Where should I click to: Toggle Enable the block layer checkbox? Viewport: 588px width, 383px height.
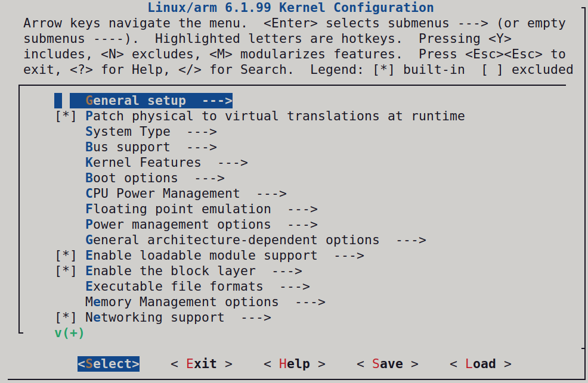[x=66, y=271]
